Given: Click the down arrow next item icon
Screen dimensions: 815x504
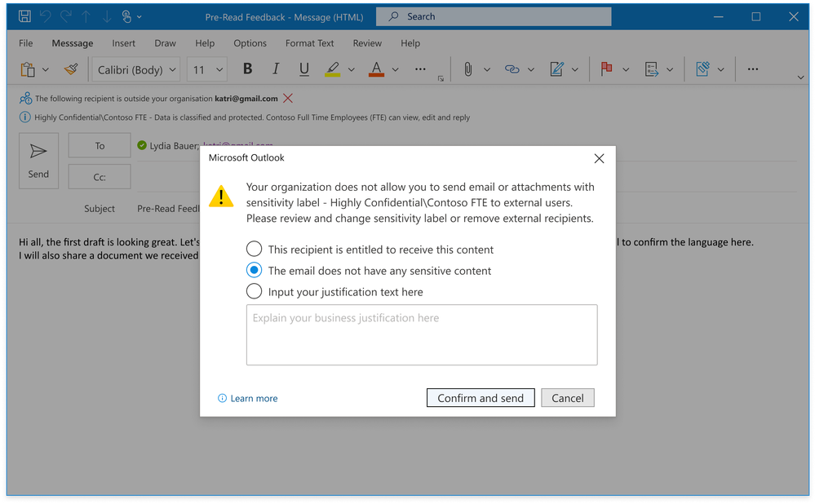Looking at the screenshot, I should (107, 16).
